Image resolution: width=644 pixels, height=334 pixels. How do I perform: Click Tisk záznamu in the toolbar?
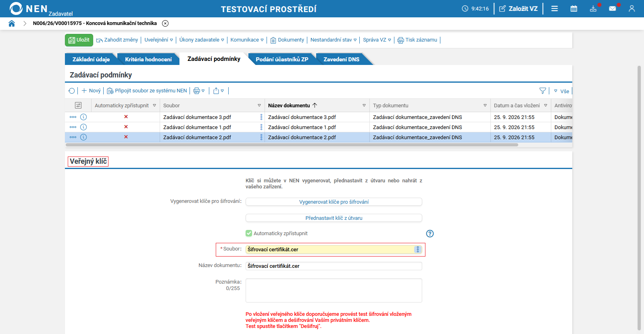tap(417, 40)
